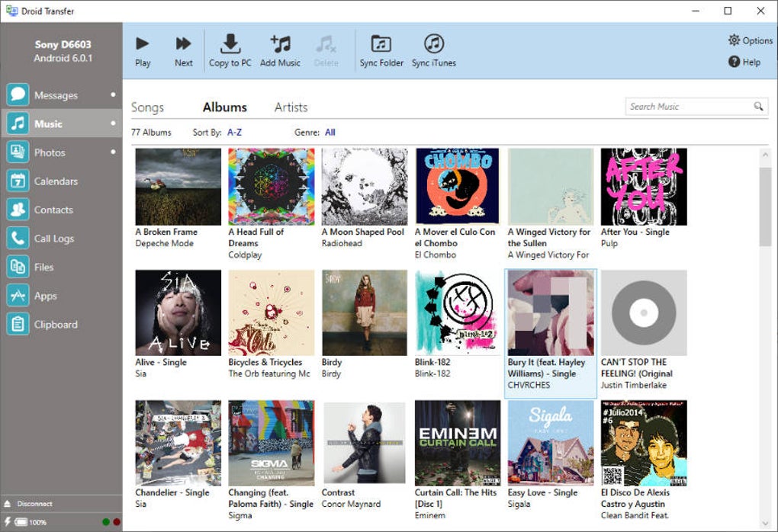Change the Sort By A-Z option
The width and height of the screenshot is (778, 532).
[234, 133]
